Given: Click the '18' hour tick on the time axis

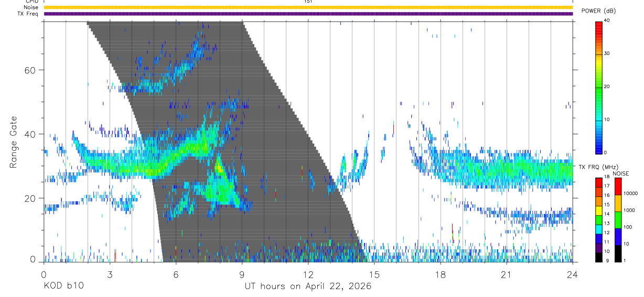Looking at the screenshot, I should (441, 274).
